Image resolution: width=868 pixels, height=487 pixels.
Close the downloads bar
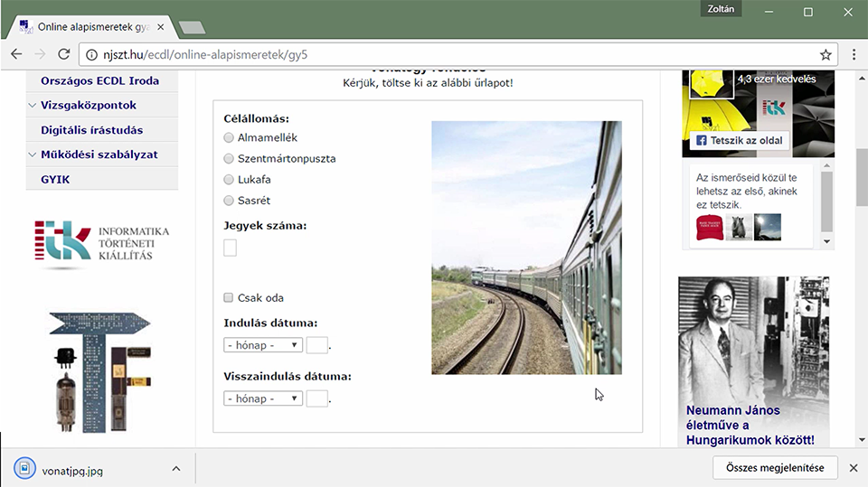click(x=853, y=468)
